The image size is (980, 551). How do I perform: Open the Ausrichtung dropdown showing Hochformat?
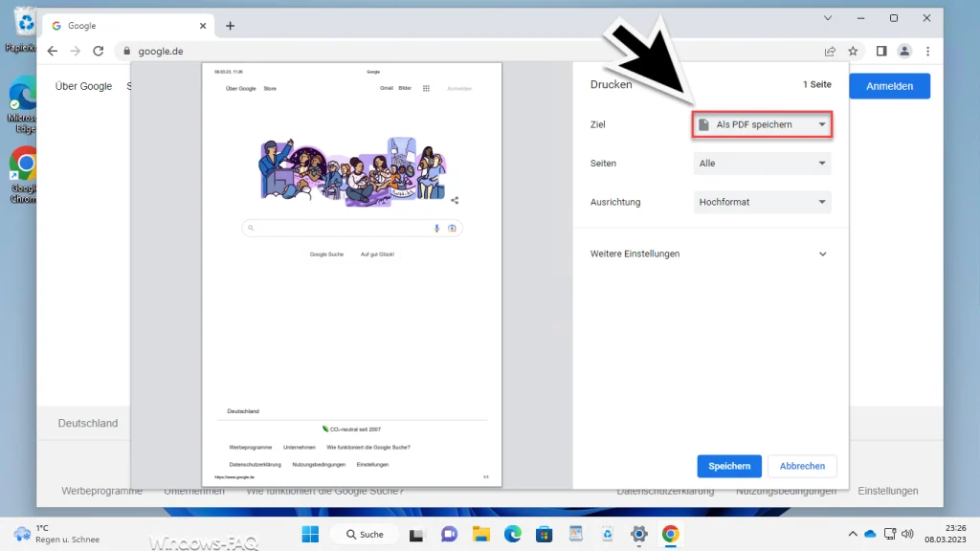762,202
